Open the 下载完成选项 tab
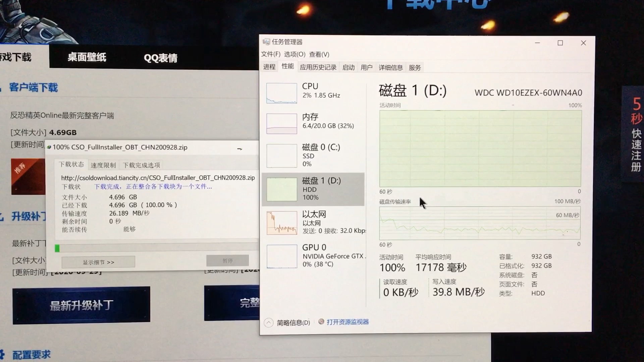The width and height of the screenshot is (644, 362). pyautogui.click(x=141, y=165)
